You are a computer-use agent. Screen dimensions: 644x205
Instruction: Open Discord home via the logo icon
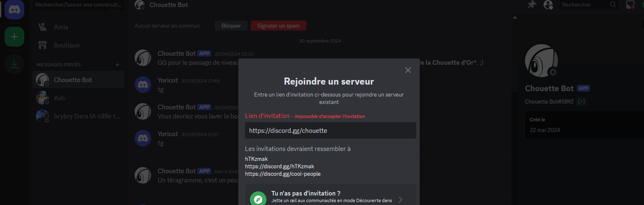[14, 9]
